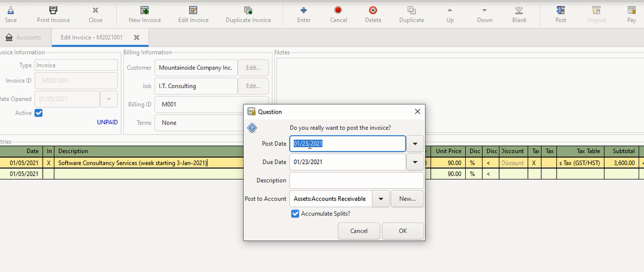
Task: Click the Description field in dialog
Action: click(x=356, y=181)
